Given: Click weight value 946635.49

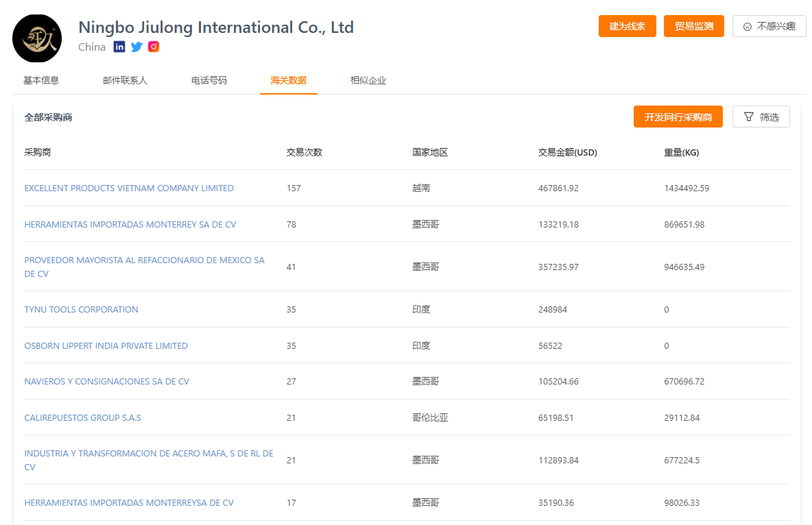Looking at the screenshot, I should pos(684,267).
